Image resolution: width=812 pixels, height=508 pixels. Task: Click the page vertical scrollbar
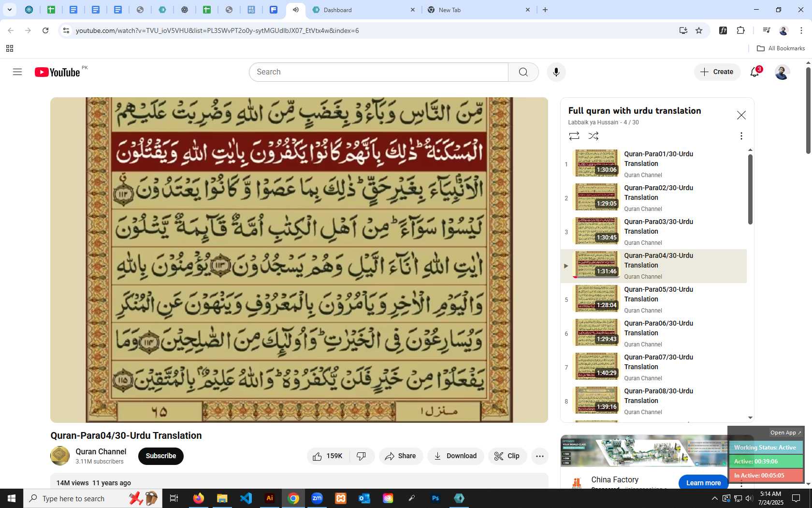tap(808, 111)
